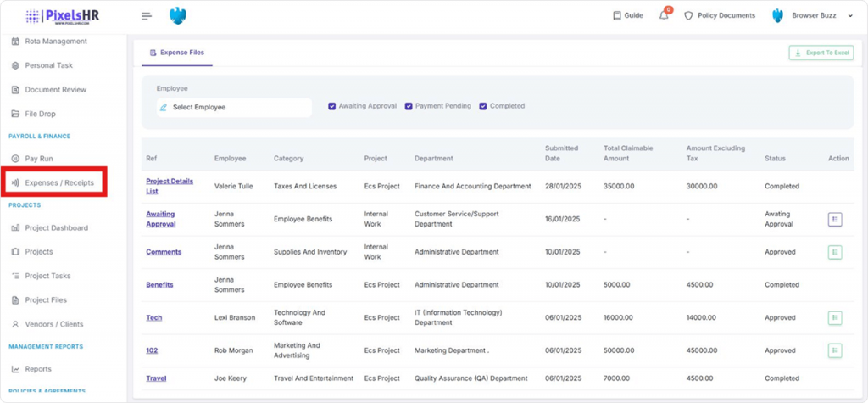Click action icon for Comments expense row
The image size is (868, 403).
(x=835, y=252)
